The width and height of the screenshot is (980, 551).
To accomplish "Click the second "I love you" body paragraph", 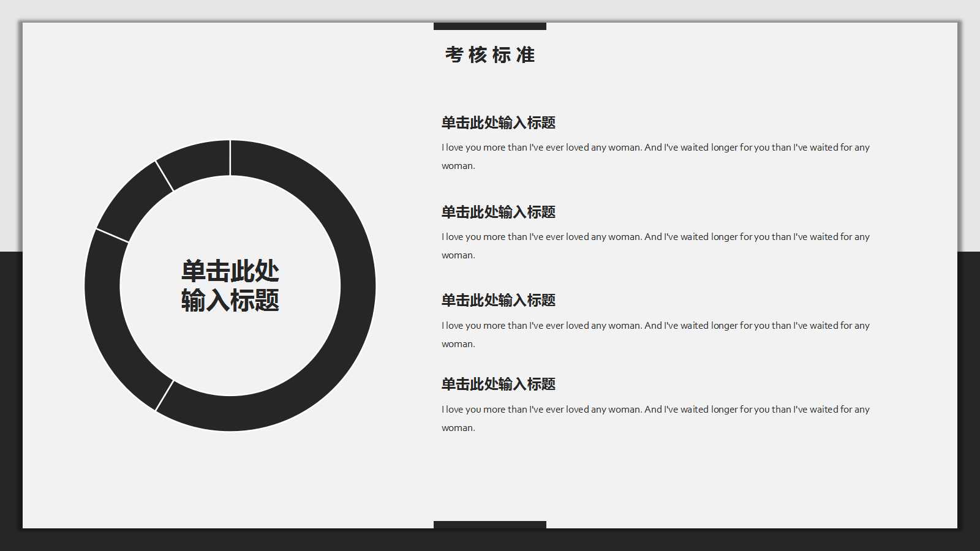I will coord(655,246).
